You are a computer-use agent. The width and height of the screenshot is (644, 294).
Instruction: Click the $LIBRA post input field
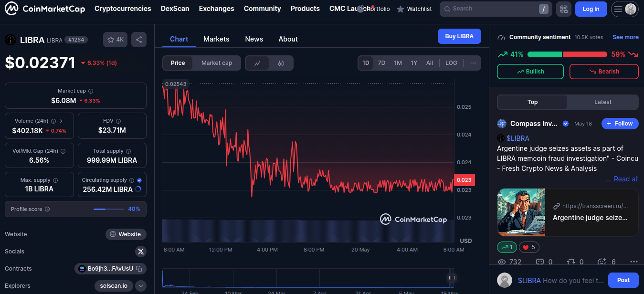(x=560, y=281)
